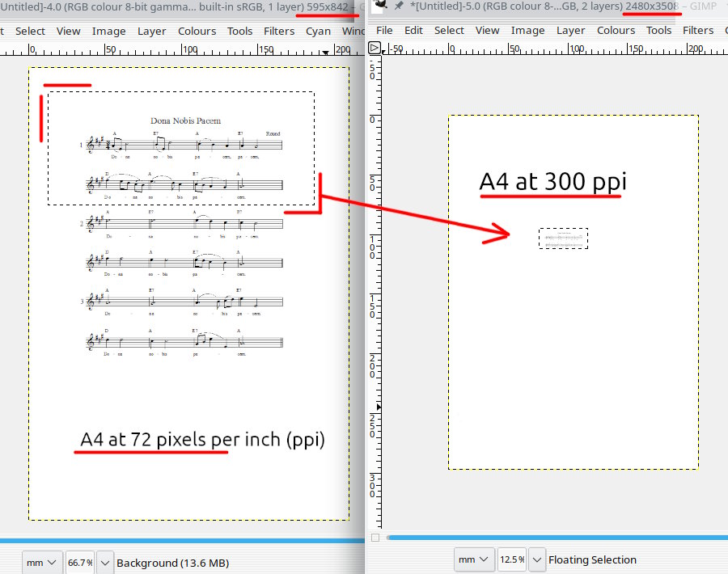
Task: Open the image menu button at the right window's ruler origin
Action: pyautogui.click(x=375, y=48)
